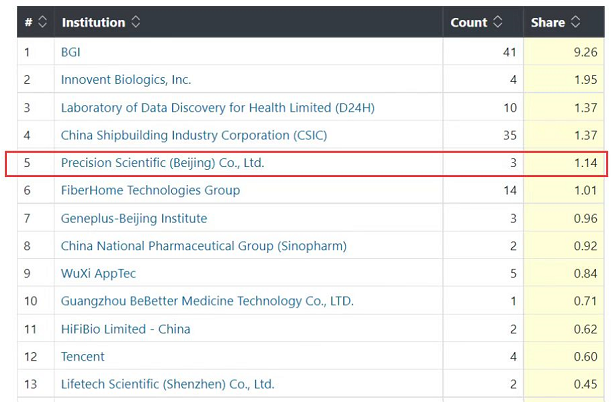Open FiberHome Technologies Group link
Viewport: 616px width, 420px height.
150,190
